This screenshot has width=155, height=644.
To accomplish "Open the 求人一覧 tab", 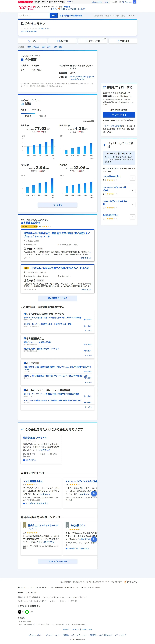I will tap(62, 41).
